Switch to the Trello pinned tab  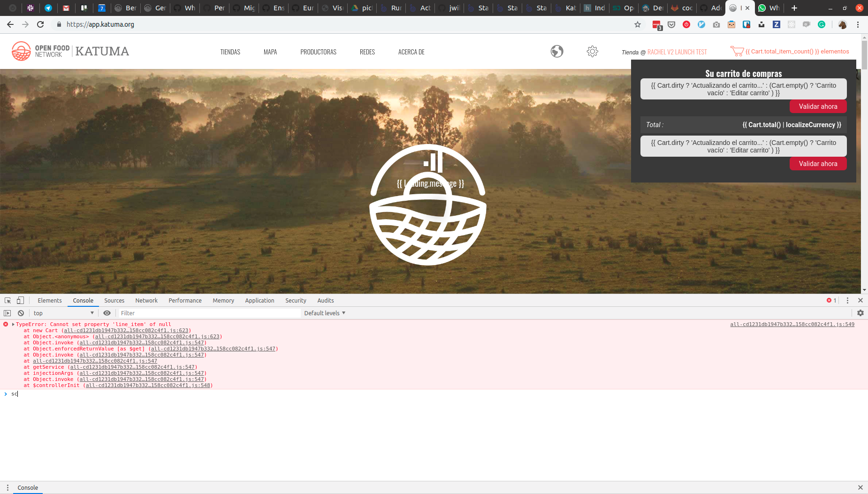point(84,8)
